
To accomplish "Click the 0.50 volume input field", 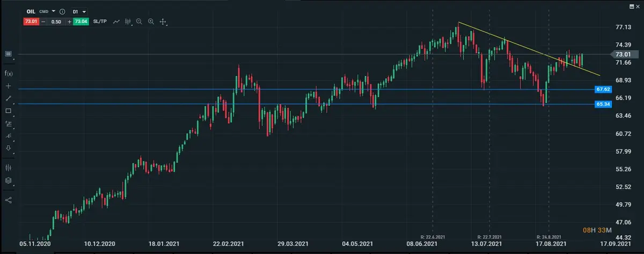I will pyautogui.click(x=56, y=21).
